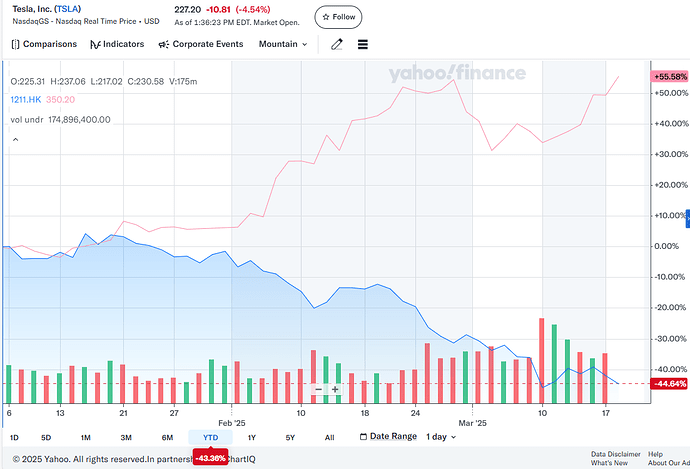The height and width of the screenshot is (469, 690).
Task: Click the tallest red volume bar at Mar 10
Action: (542, 361)
